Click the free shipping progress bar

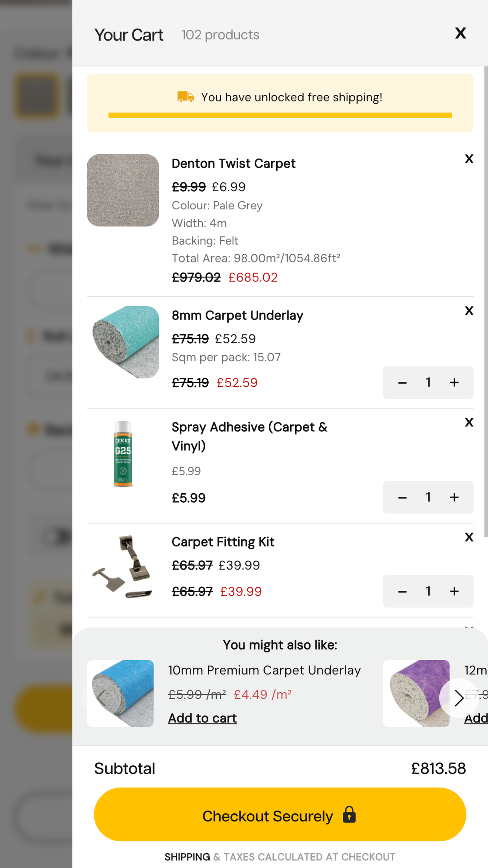(x=280, y=115)
